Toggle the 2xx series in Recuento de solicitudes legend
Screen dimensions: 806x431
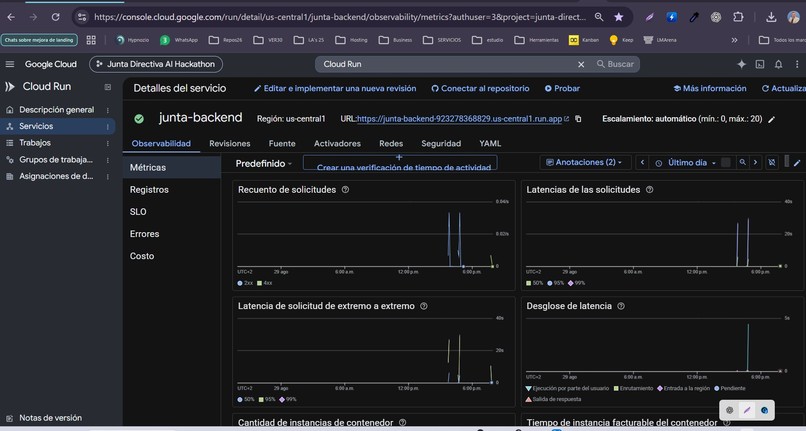pyautogui.click(x=245, y=283)
